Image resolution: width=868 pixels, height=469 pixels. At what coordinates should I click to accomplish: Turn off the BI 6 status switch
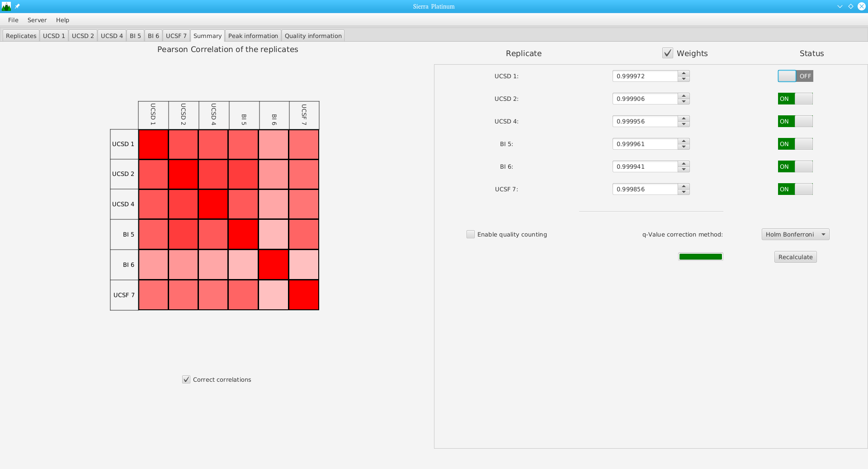795,166
